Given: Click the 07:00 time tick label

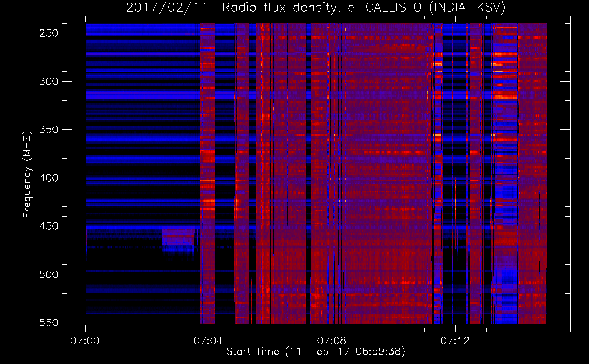Looking at the screenshot, I should point(85,341).
